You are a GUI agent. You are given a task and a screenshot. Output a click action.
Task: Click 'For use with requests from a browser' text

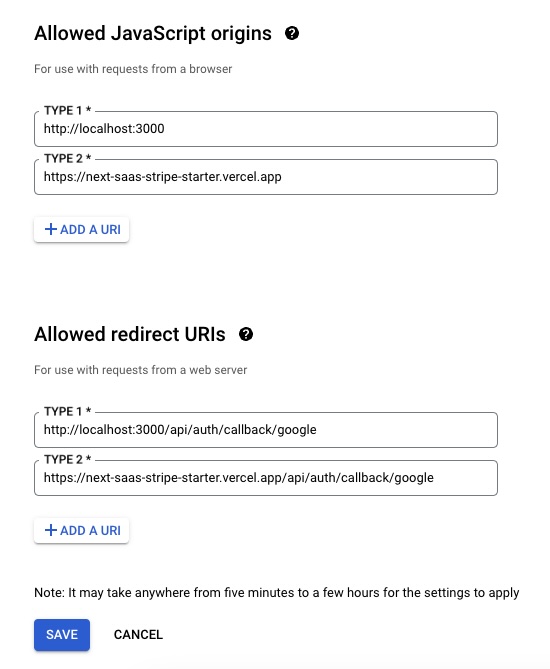click(133, 69)
